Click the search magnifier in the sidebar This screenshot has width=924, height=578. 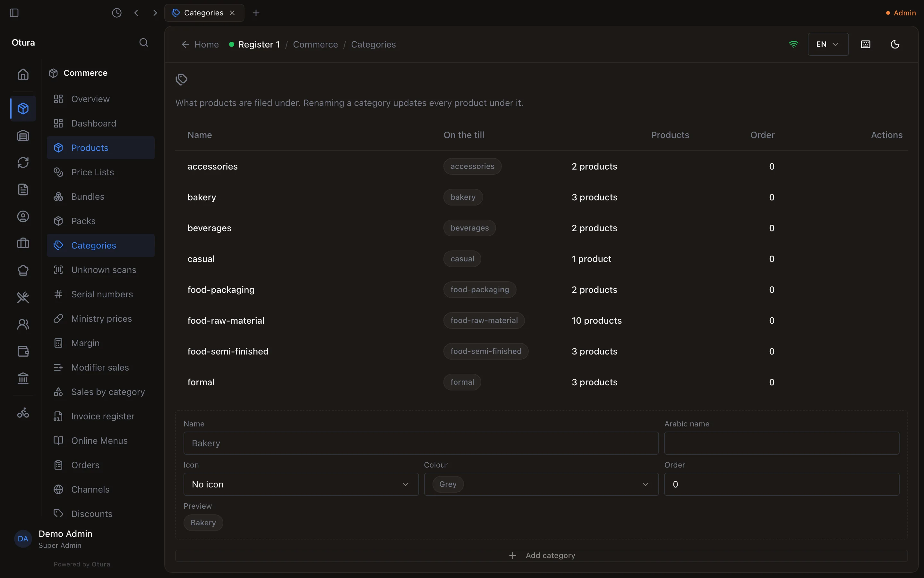pyautogui.click(x=143, y=42)
